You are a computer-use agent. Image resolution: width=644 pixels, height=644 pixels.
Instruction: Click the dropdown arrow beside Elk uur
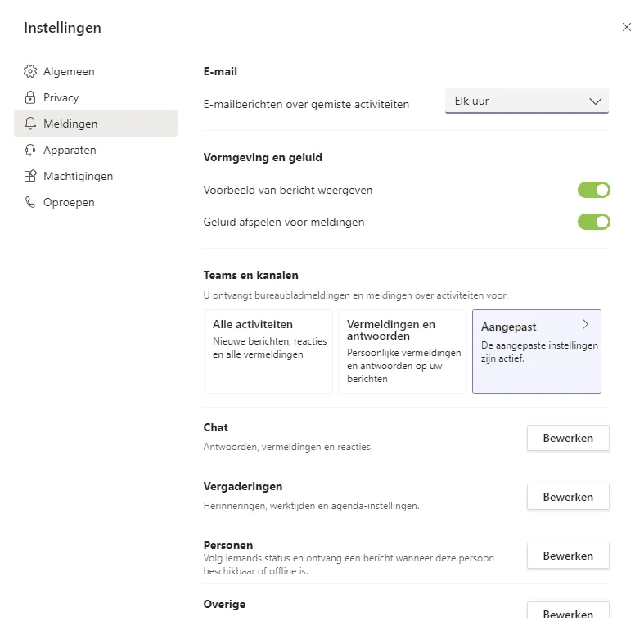pyautogui.click(x=595, y=101)
